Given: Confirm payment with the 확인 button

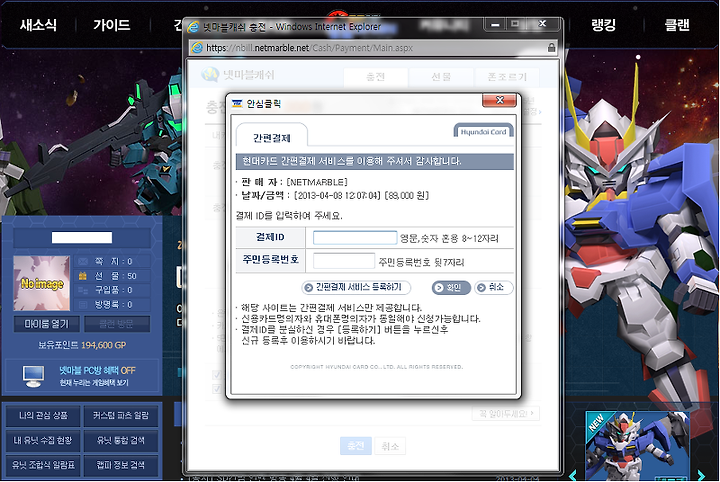Looking at the screenshot, I should 451,287.
